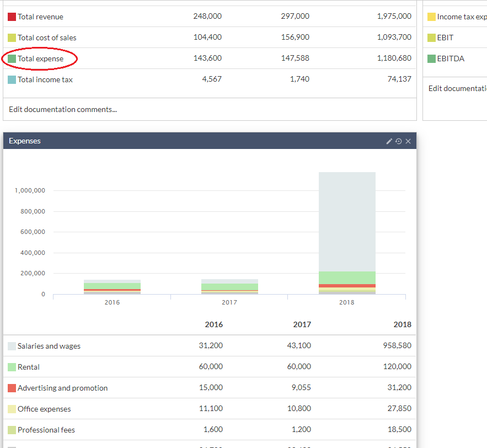Click the Total expense green color swatch
Screen dimensions: 487x448
pyautogui.click(x=12, y=58)
